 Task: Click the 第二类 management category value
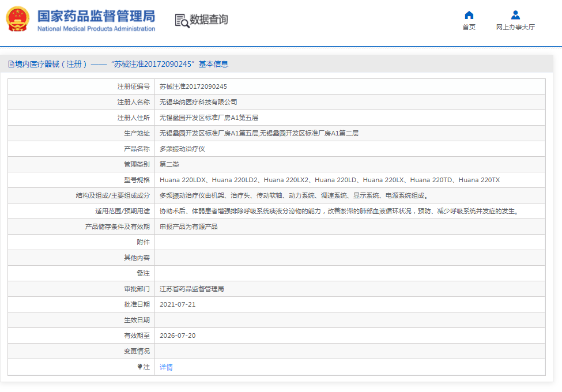pos(169,164)
